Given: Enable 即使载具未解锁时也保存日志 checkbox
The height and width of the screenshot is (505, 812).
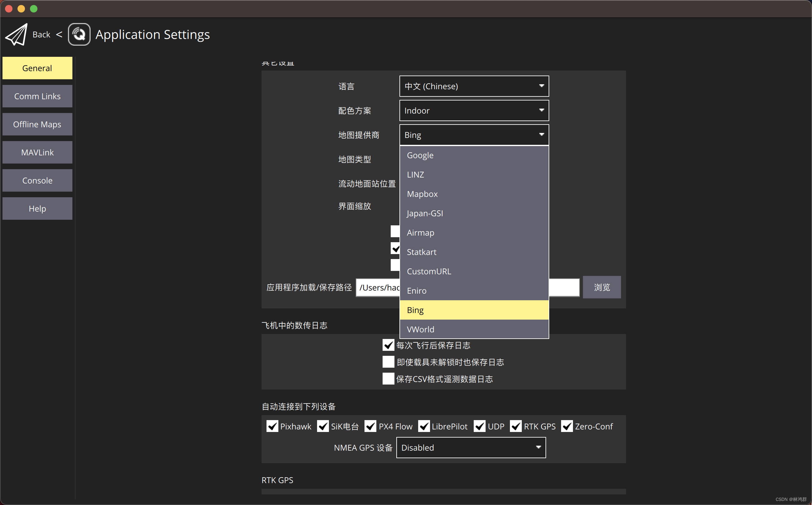Looking at the screenshot, I should 388,362.
